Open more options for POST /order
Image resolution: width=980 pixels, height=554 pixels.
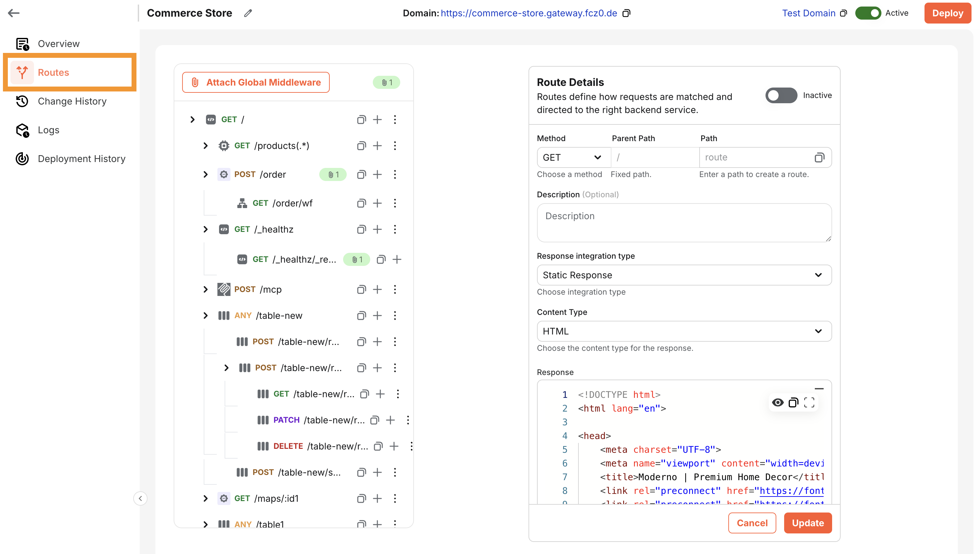(x=395, y=174)
